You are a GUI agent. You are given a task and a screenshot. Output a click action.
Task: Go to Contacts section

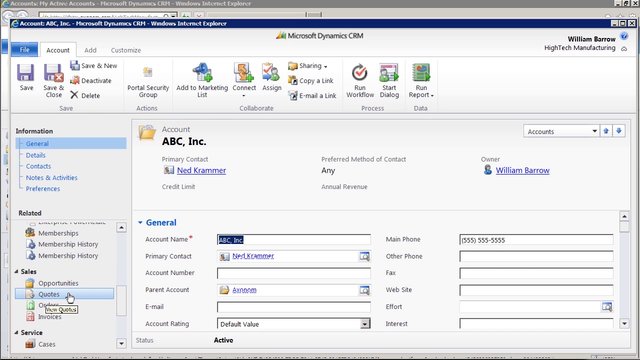pos(38,166)
